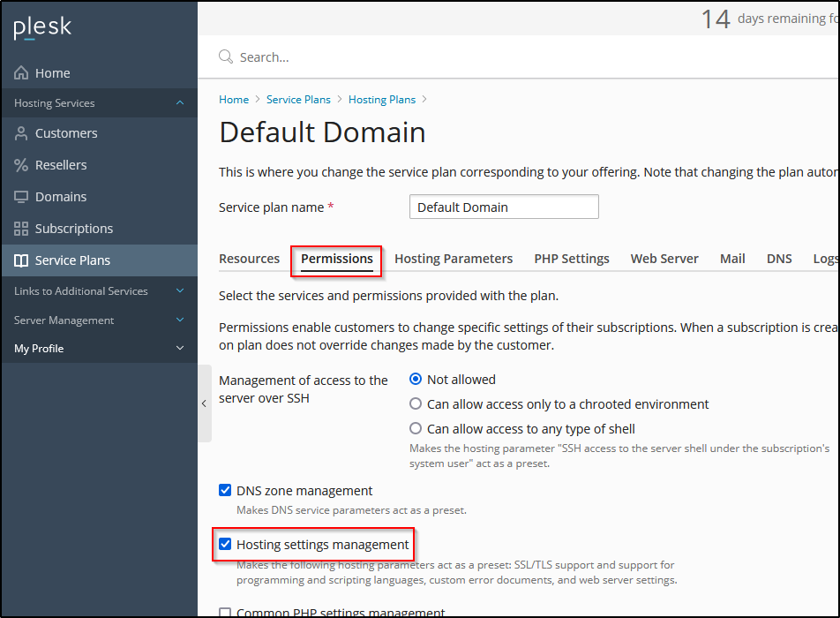This screenshot has height=618, width=840.
Task: Select the 'Not allowed' SSH radio option
Action: [416, 380]
